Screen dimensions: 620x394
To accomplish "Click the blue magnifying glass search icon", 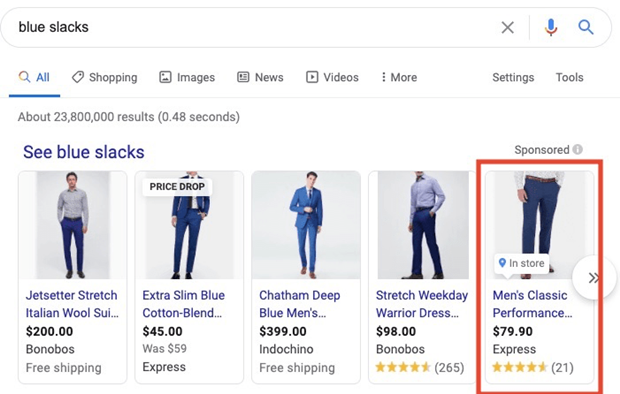I will point(586,27).
